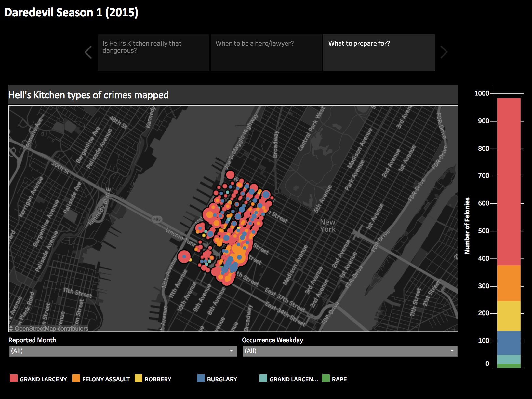Click the "Reported Month" filter label
The width and height of the screenshot is (532, 399).
33,340
